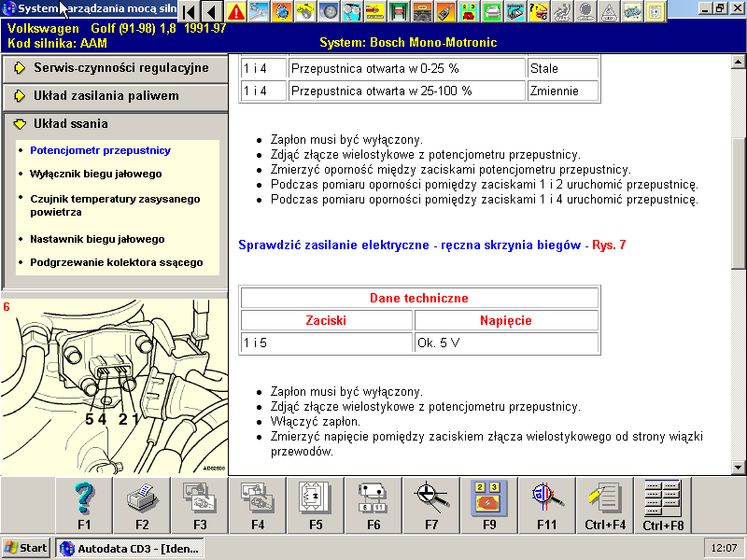747x560 pixels.
Task: Open the greyed airbag seat icon
Action: 562,11
